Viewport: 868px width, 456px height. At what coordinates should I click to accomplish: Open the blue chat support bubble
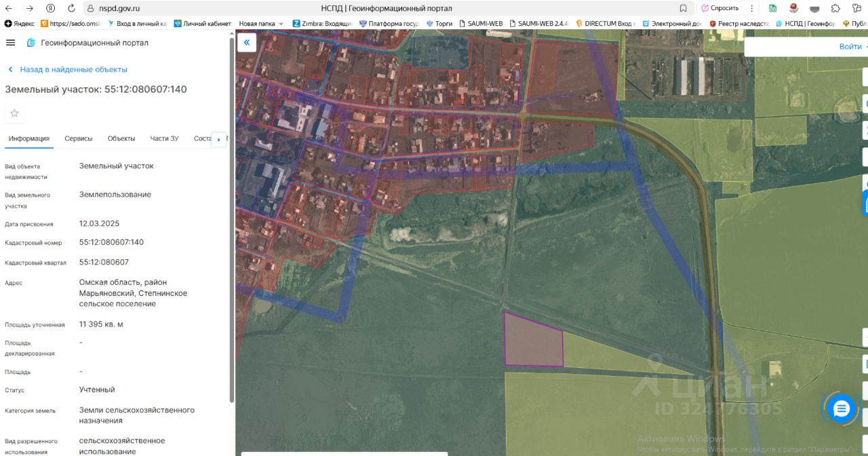point(842,408)
